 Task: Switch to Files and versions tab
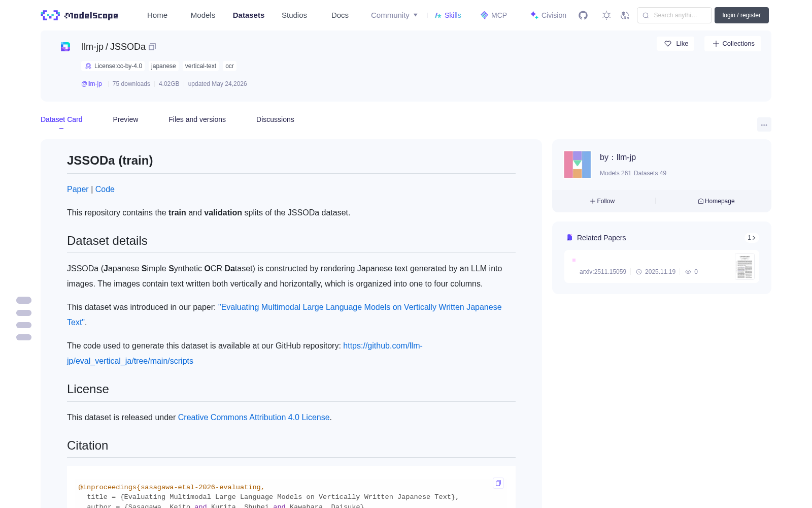(x=197, y=119)
